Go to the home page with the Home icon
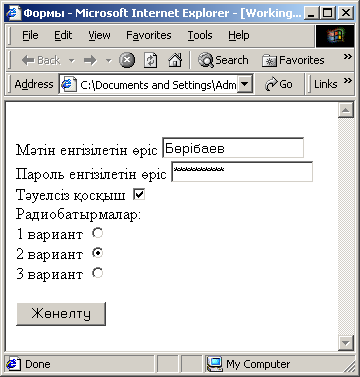The image size is (360, 377). click(175, 60)
